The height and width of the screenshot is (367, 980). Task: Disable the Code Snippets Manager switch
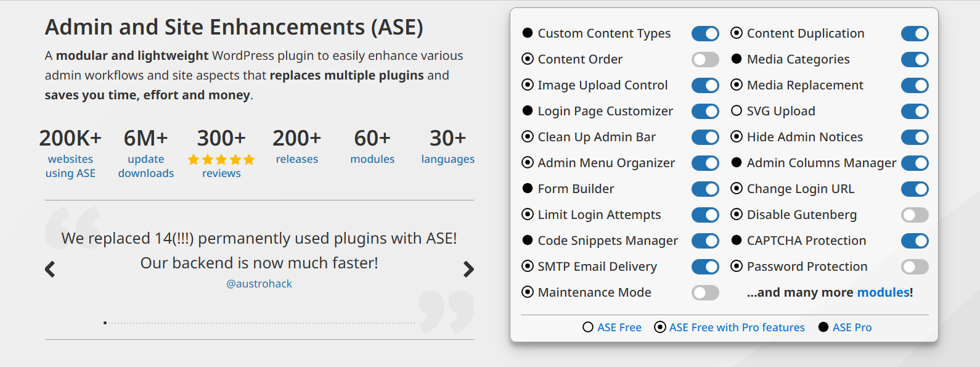(x=705, y=241)
